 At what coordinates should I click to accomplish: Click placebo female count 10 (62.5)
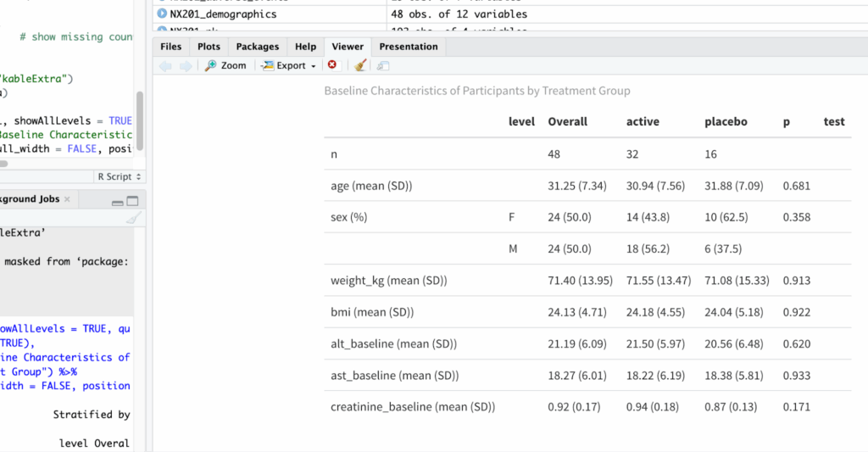click(x=726, y=217)
